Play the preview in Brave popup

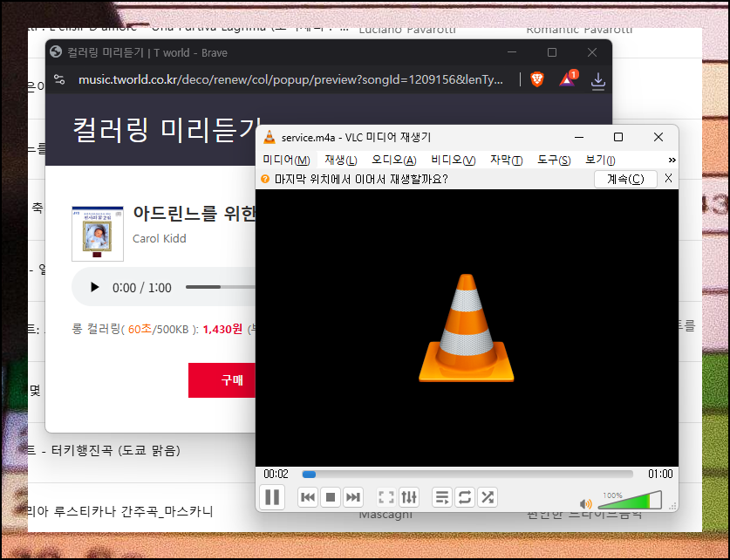(x=94, y=287)
